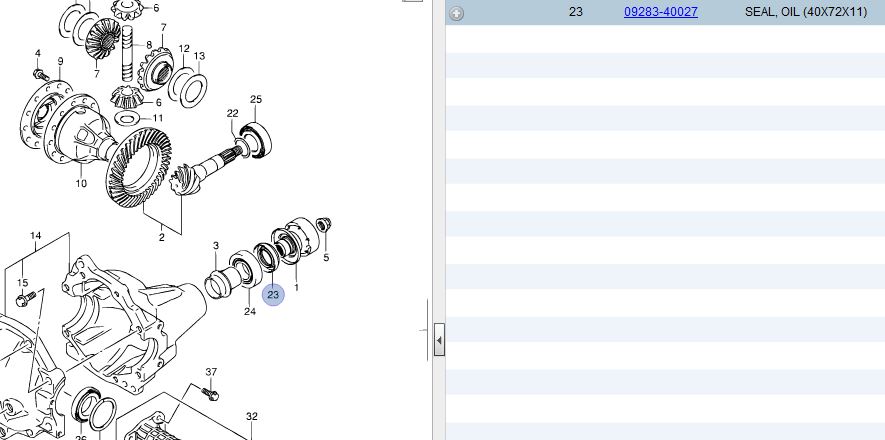Image resolution: width=885 pixels, height=440 pixels.
Task: Select callout number 10 differential case
Action: tap(81, 183)
